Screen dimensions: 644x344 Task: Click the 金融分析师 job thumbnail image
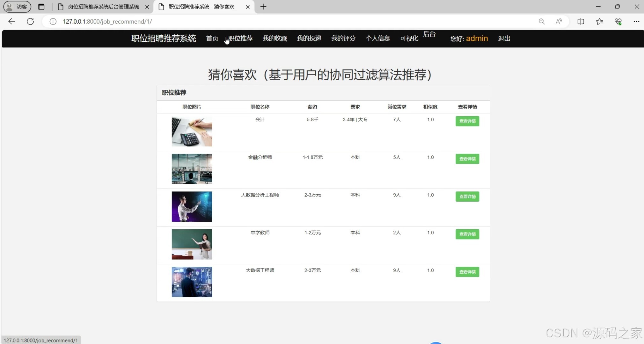[x=191, y=169]
